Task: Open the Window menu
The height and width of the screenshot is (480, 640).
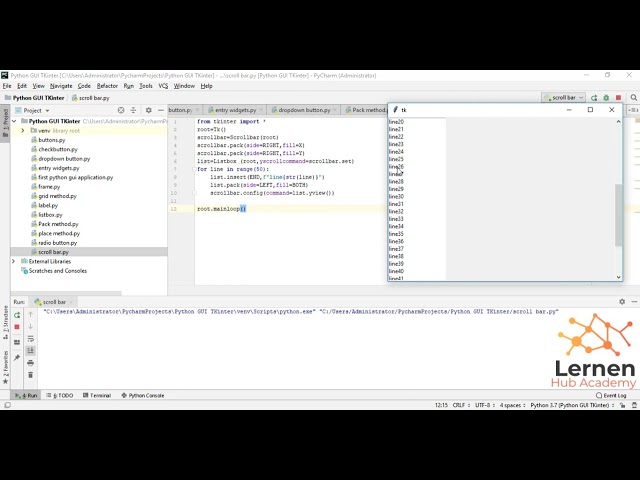Action: (x=184, y=86)
